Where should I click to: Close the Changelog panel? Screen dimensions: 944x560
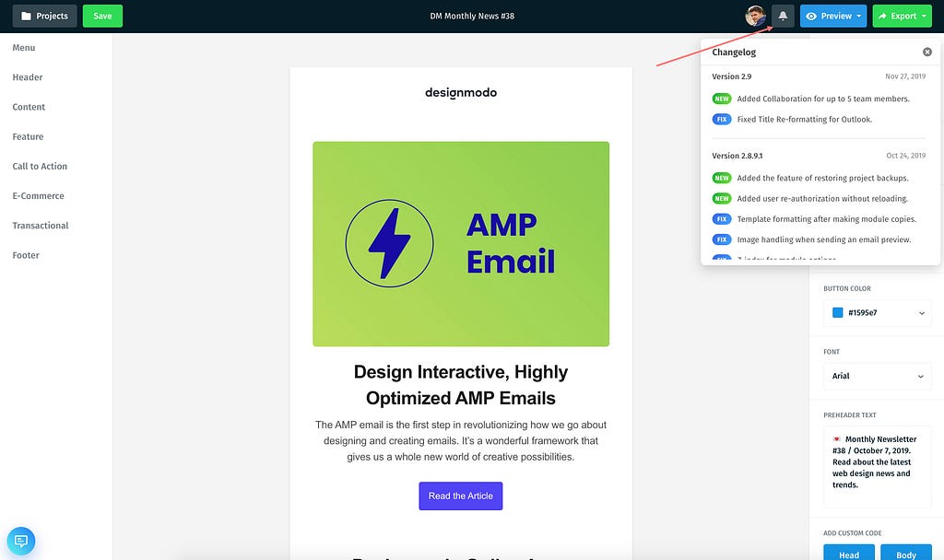(x=927, y=52)
